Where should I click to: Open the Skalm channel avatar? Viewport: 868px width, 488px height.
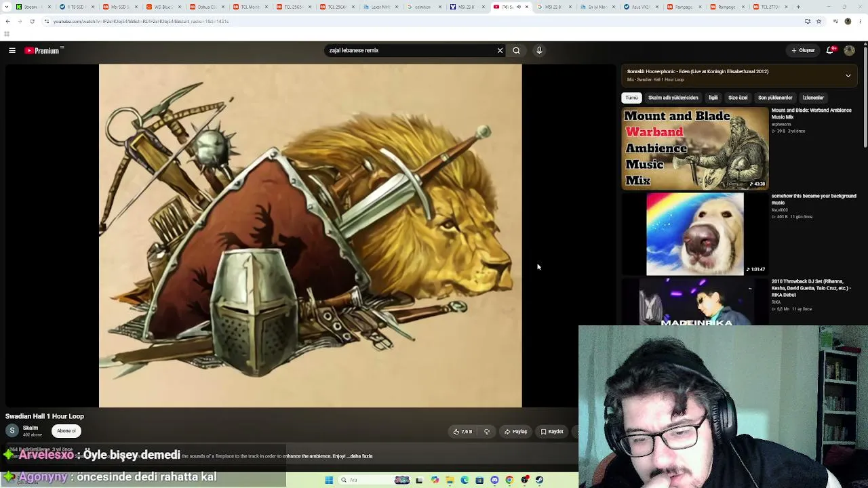[x=12, y=430]
